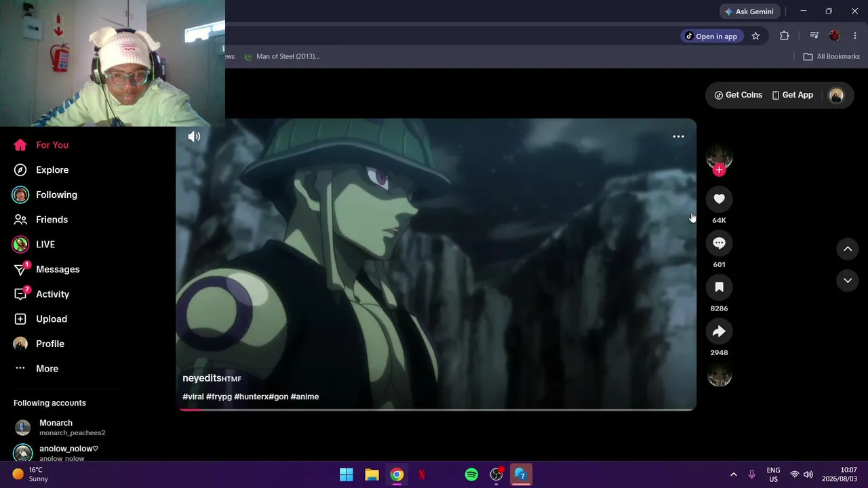Launch File Explorer from the taskbar
The image size is (868, 488).
(x=372, y=474)
